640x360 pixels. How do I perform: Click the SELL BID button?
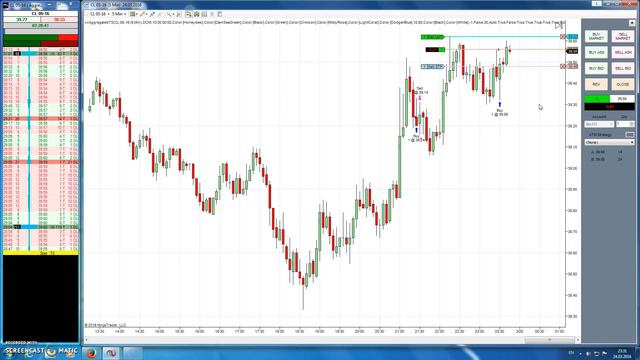click(623, 68)
